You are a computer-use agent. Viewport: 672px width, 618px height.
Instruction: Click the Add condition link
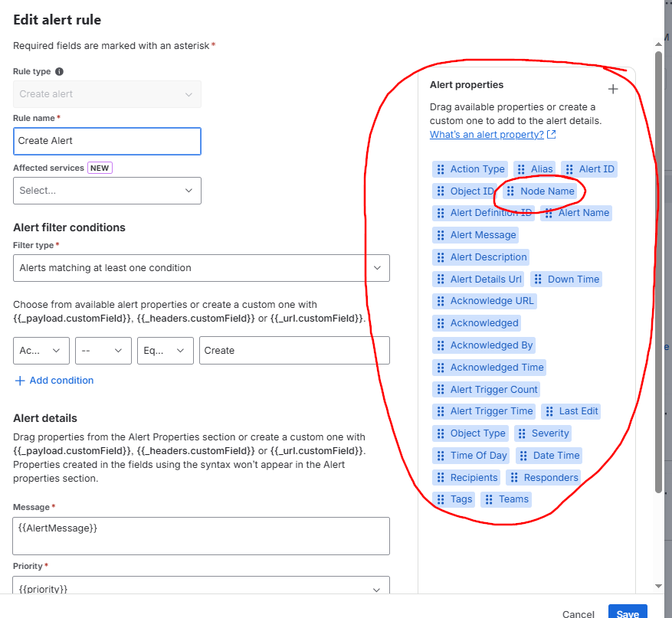(x=54, y=380)
